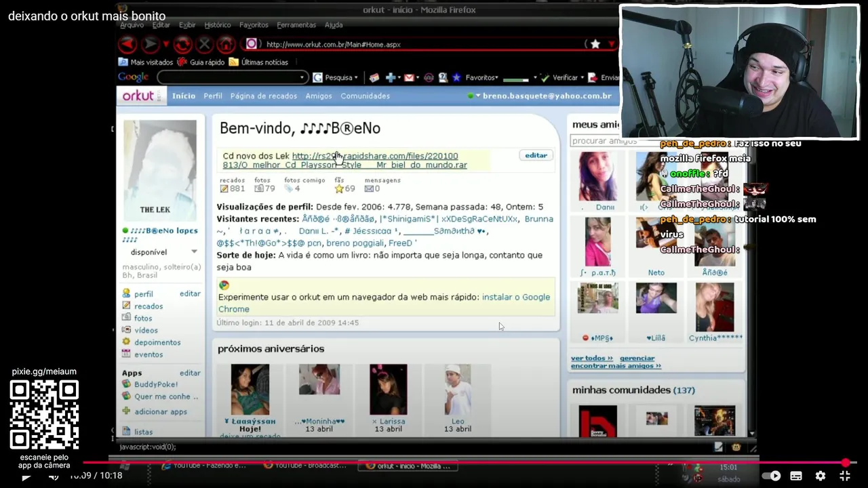Viewport: 868px width, 488px height.
Task: Open the Guia rápido bookmark
Action: tap(201, 62)
